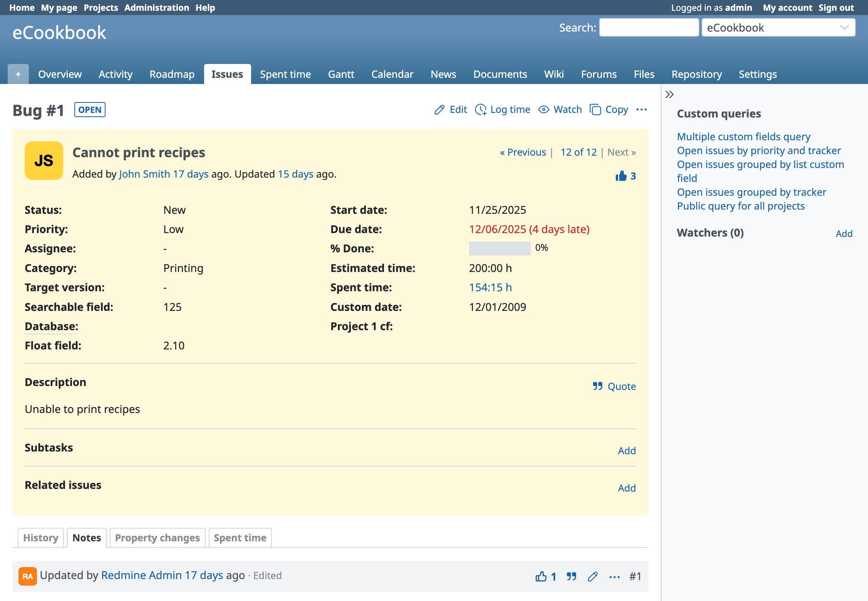Click the plus new-object tab icon
This screenshot has width=868, height=601.
pyautogui.click(x=18, y=74)
